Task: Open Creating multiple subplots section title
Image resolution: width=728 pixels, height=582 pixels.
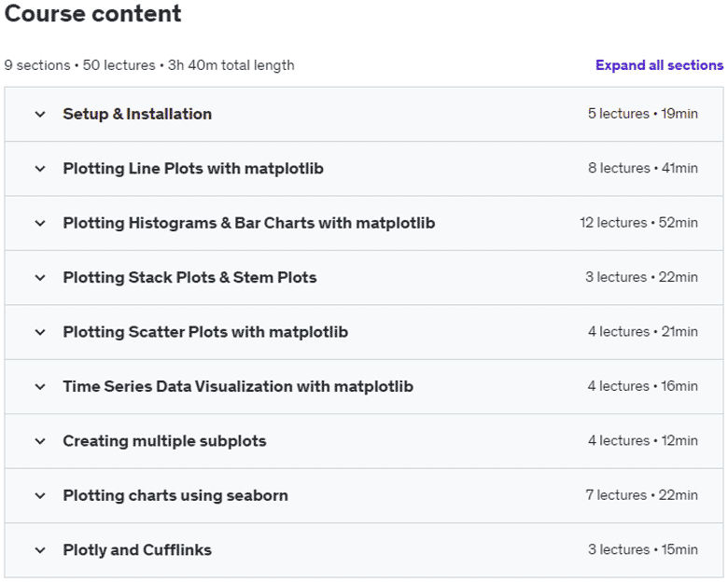Action: pyautogui.click(x=164, y=441)
